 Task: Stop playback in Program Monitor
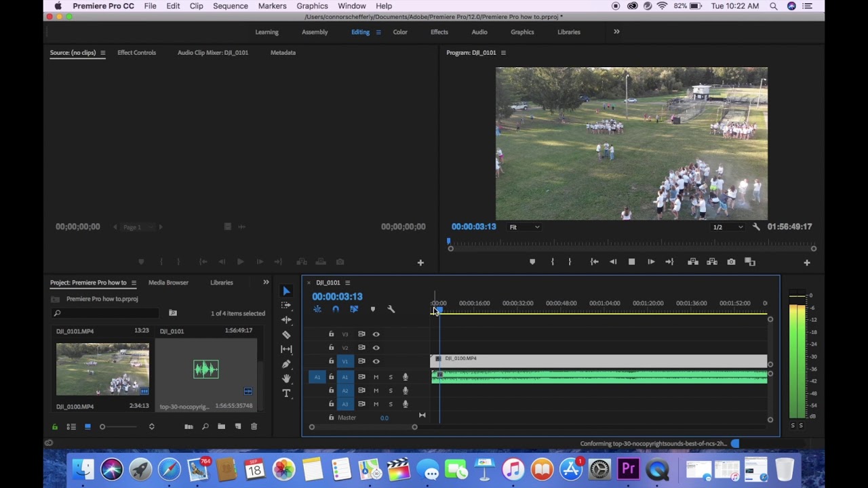[x=631, y=262]
